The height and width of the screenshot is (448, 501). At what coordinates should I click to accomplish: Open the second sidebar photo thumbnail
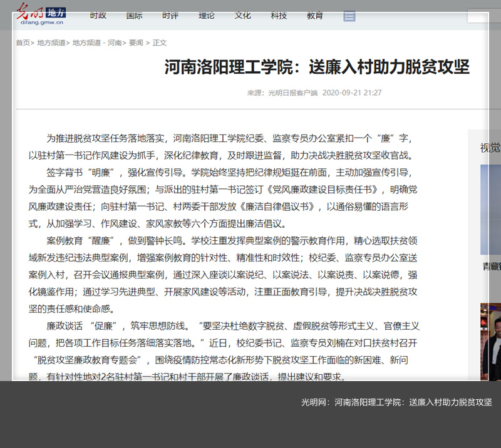coord(490,341)
